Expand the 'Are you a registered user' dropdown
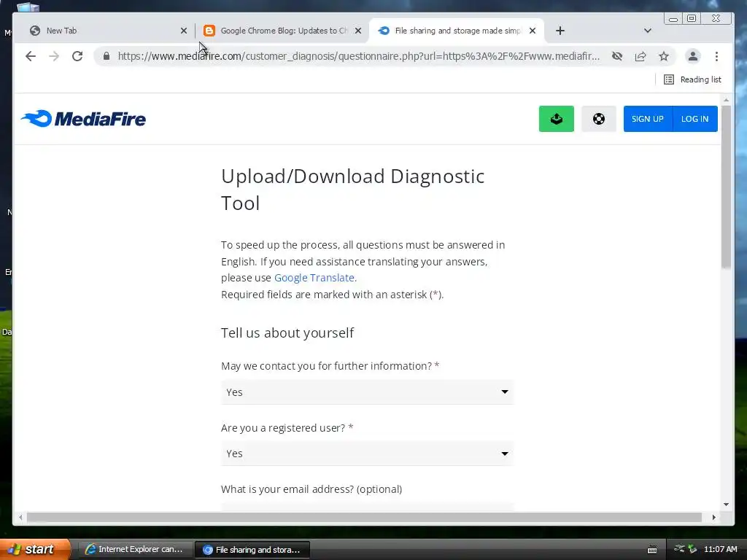The width and height of the screenshot is (747, 560). point(367,454)
